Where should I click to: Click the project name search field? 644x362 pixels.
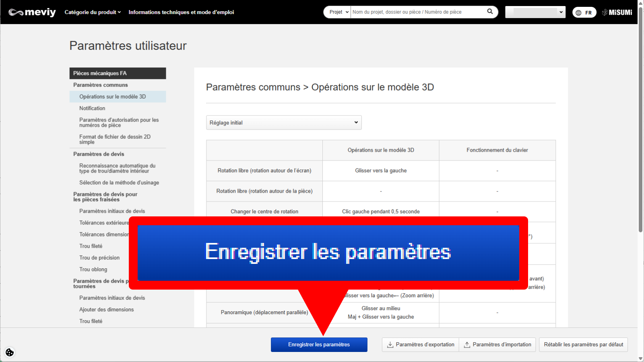click(x=418, y=12)
